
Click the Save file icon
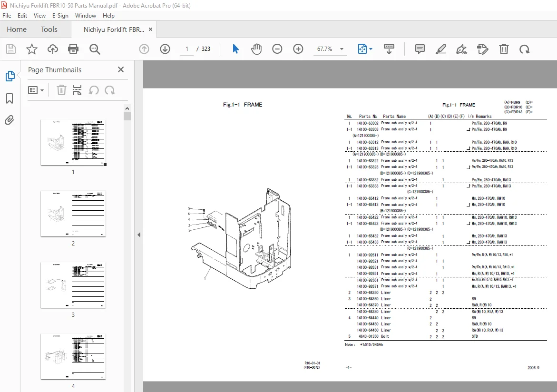pos(11,49)
